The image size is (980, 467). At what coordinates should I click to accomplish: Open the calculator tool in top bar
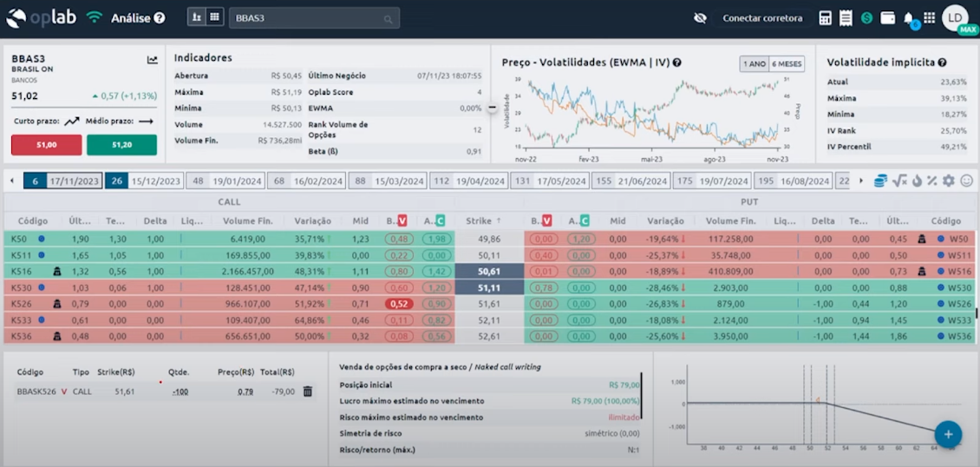point(825,18)
